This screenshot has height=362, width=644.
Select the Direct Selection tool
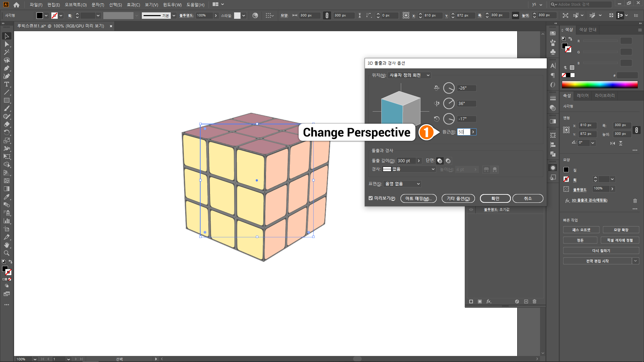pyautogui.click(x=6, y=44)
